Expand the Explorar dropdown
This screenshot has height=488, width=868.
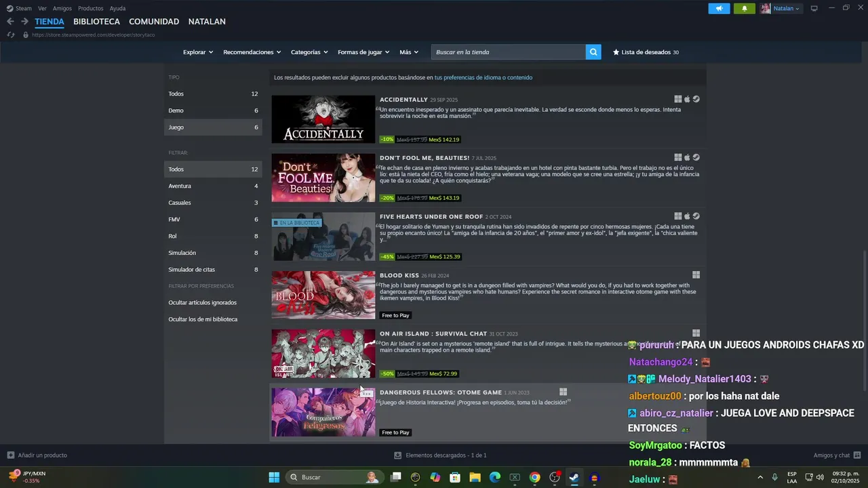(x=198, y=52)
